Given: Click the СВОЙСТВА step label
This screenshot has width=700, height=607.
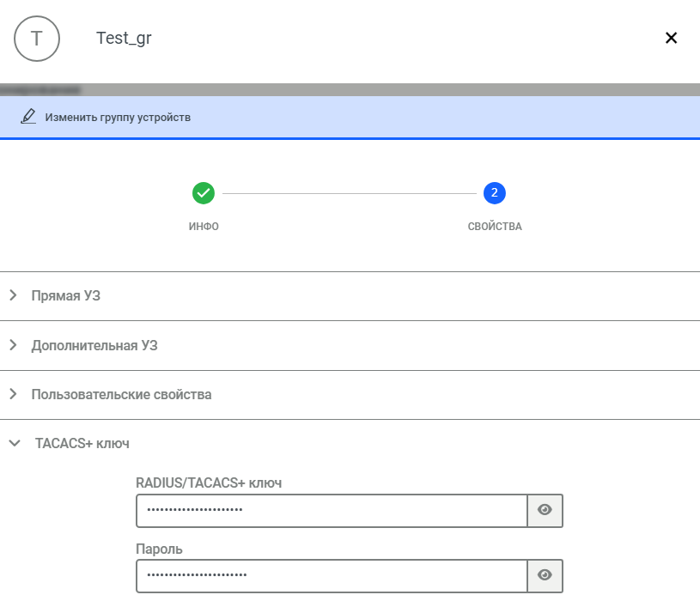Looking at the screenshot, I should (x=495, y=227).
